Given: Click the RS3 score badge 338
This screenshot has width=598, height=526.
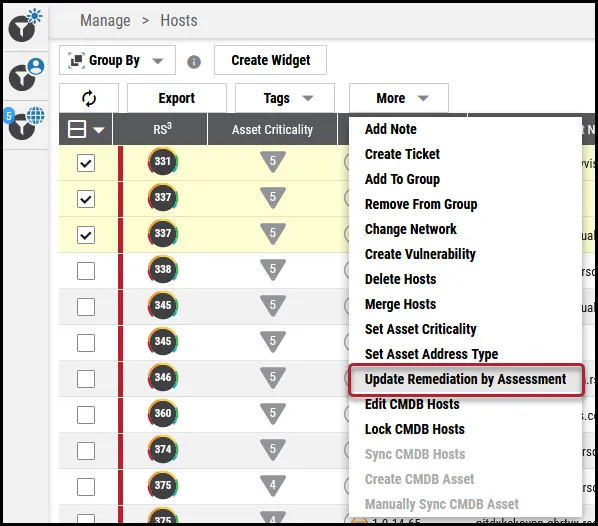Looking at the screenshot, I should tap(163, 270).
